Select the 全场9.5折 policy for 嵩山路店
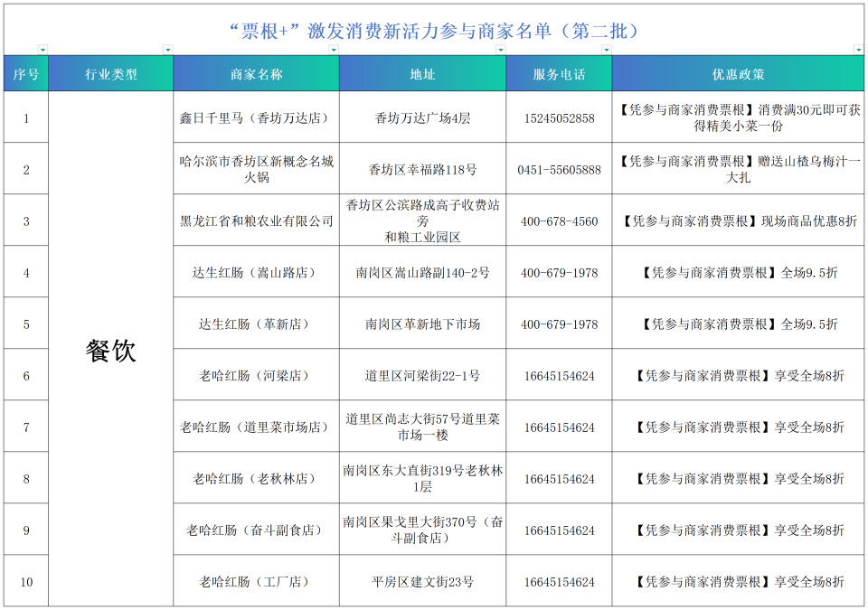This screenshot has width=868, height=610. (738, 272)
